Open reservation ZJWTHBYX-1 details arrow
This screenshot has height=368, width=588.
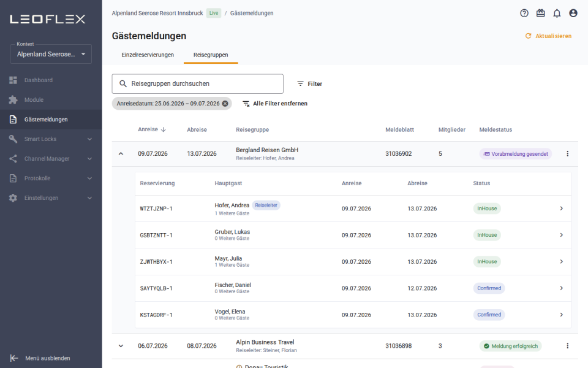562,262
